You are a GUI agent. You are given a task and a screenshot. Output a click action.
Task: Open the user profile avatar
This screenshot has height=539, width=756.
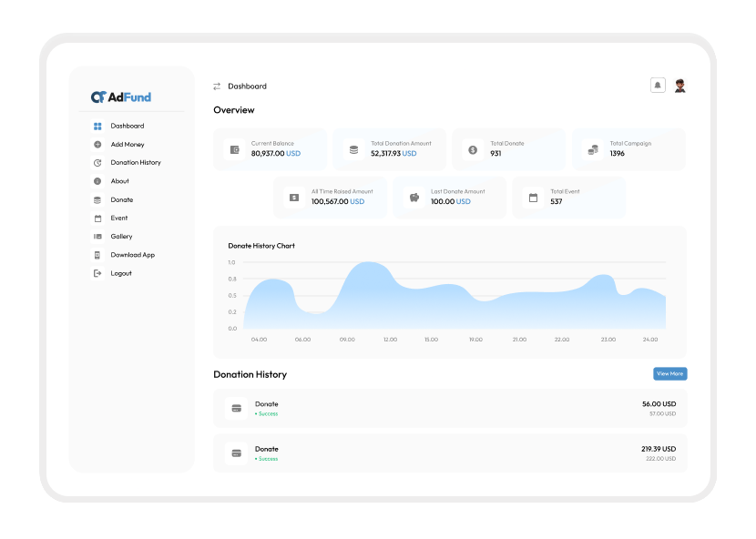click(x=679, y=86)
